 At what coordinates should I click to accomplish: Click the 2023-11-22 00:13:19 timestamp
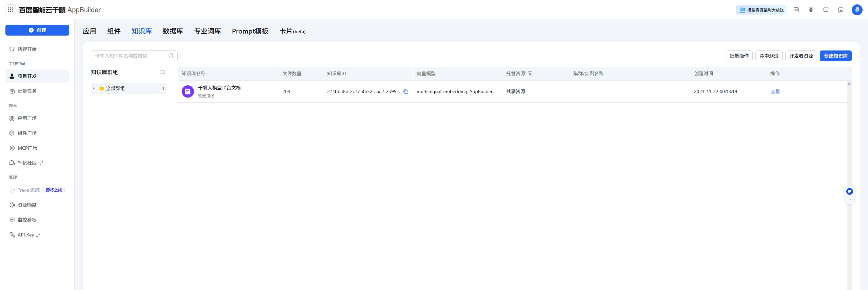click(715, 91)
